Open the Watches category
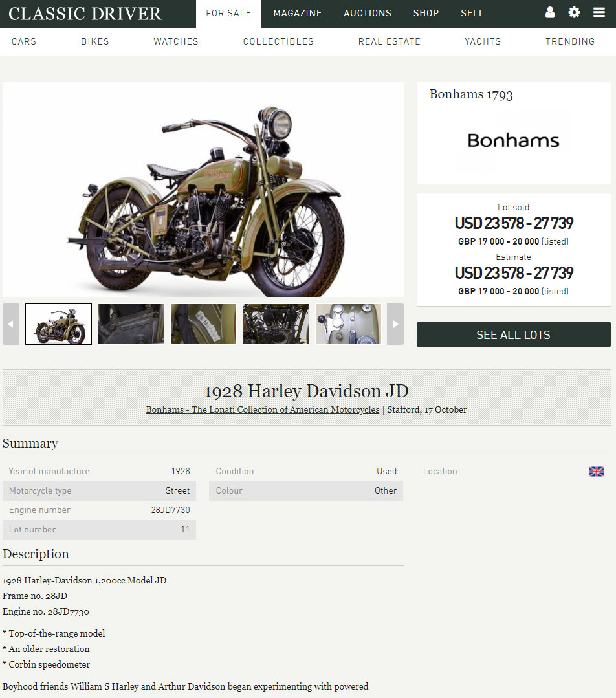 pos(176,41)
